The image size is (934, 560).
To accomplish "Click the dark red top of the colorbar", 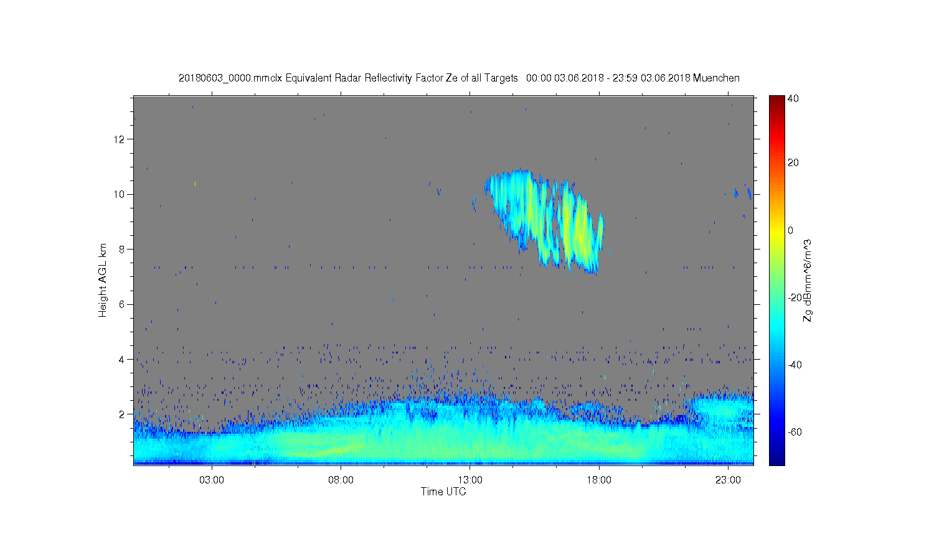I will coord(776,101).
